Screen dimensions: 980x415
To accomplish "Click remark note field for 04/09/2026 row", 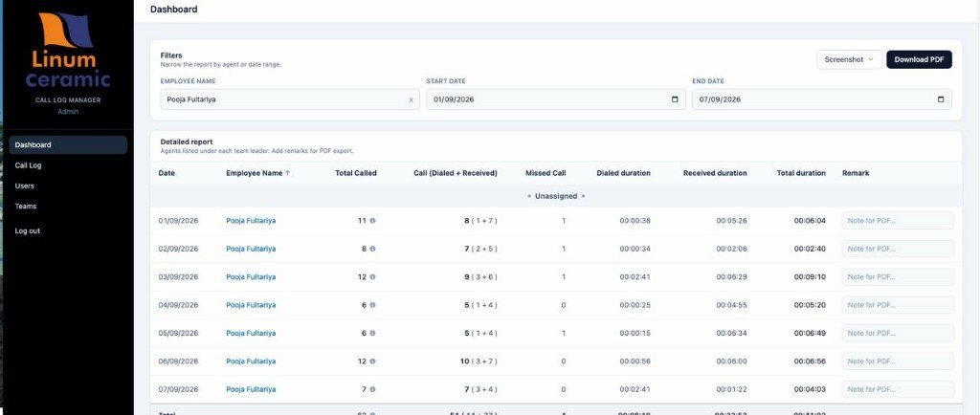I will tap(898, 305).
